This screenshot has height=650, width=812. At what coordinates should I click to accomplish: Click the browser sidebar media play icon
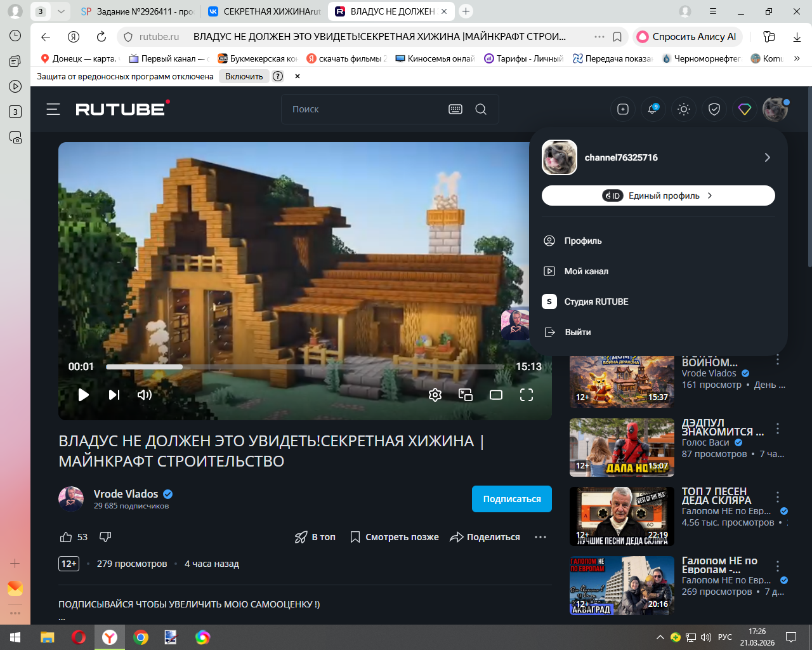(15, 86)
